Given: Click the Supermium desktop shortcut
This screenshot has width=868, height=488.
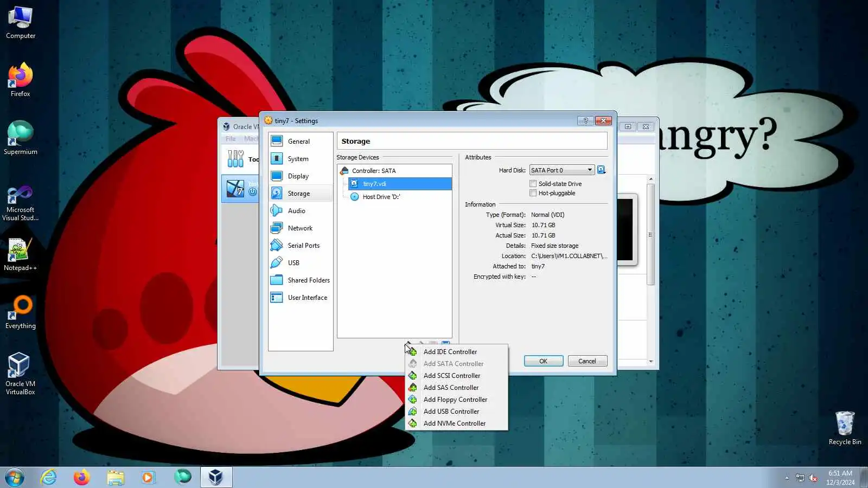Looking at the screenshot, I should pyautogui.click(x=21, y=138).
